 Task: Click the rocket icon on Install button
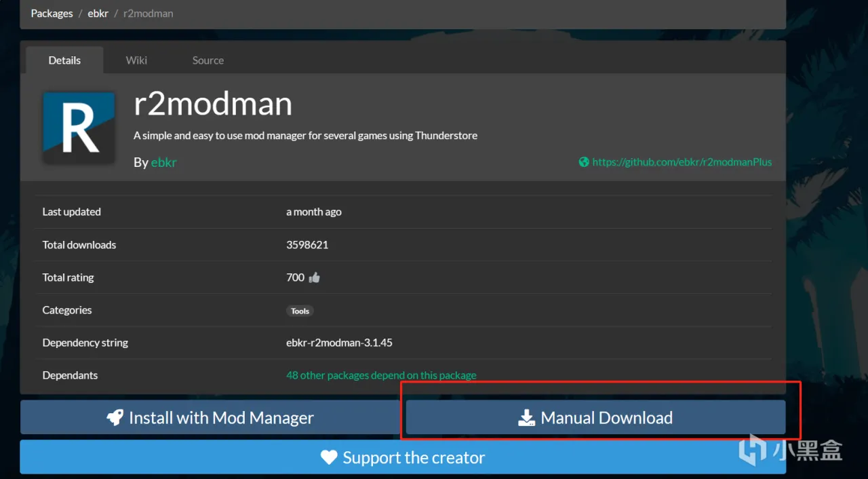(x=115, y=418)
